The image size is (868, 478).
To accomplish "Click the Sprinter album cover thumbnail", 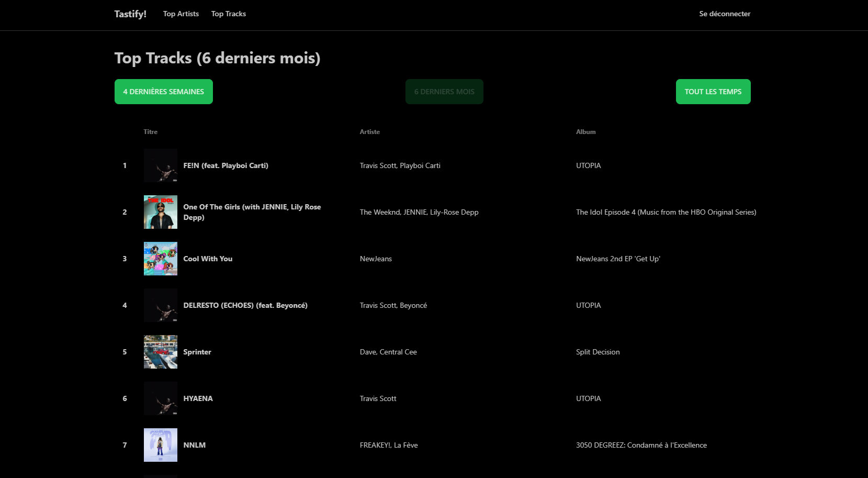I will pyautogui.click(x=161, y=352).
